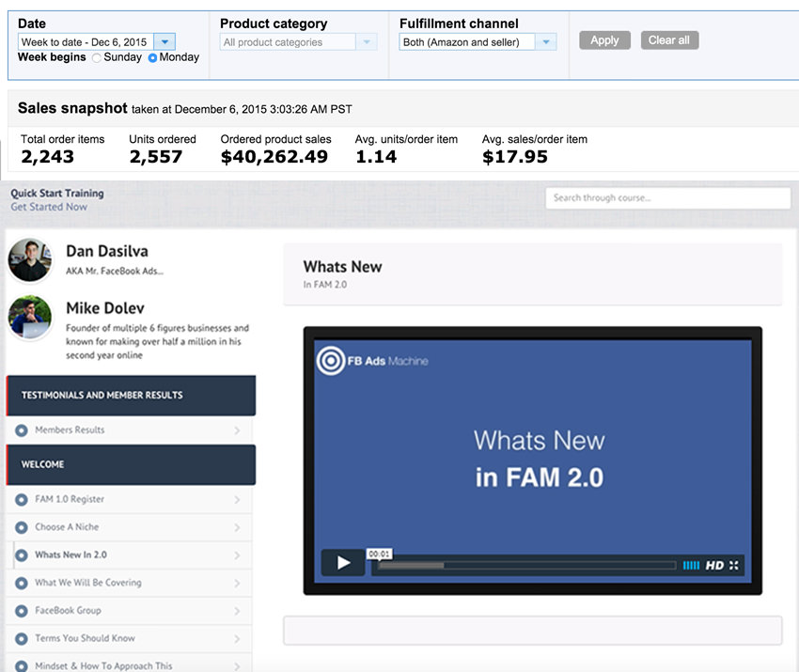Select Sunday as week begins
Image resolution: width=799 pixels, height=672 pixels.
pyautogui.click(x=96, y=58)
